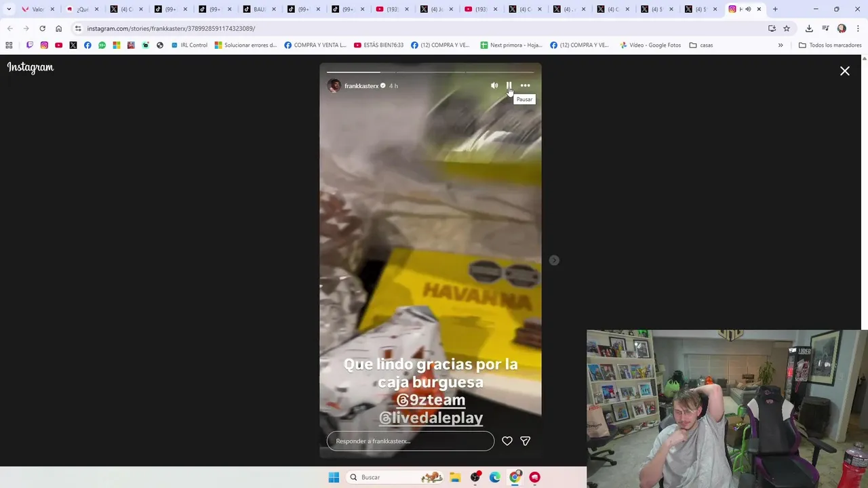Viewport: 868px width, 488px height.
Task: Open the @9zteam mention in the story
Action: [x=431, y=400]
